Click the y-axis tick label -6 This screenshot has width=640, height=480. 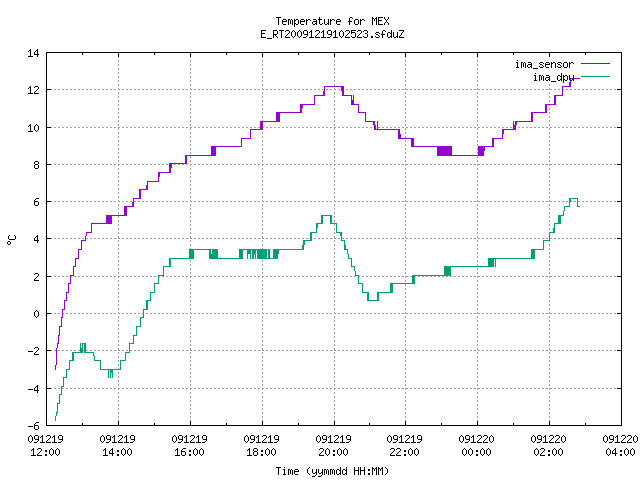coord(33,426)
